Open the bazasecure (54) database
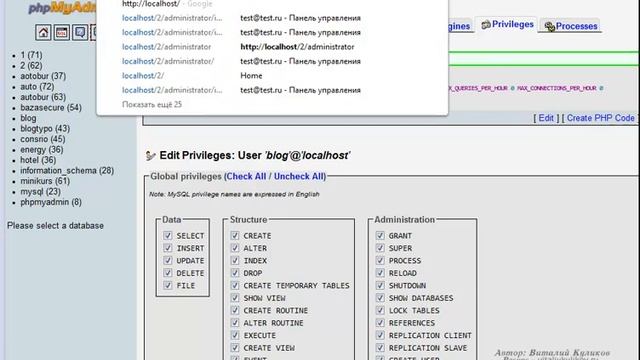Image resolution: width=640 pixels, height=360 pixels. (x=51, y=108)
